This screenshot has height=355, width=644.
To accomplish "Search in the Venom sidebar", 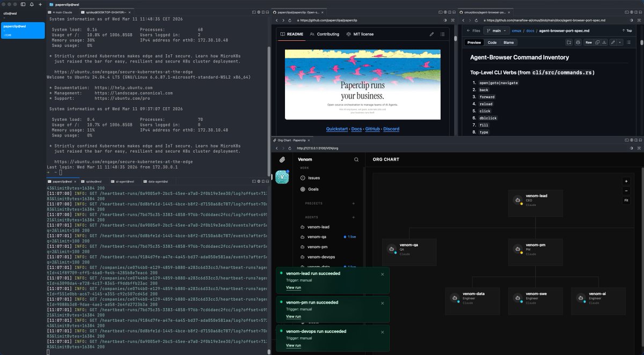I will tap(356, 159).
